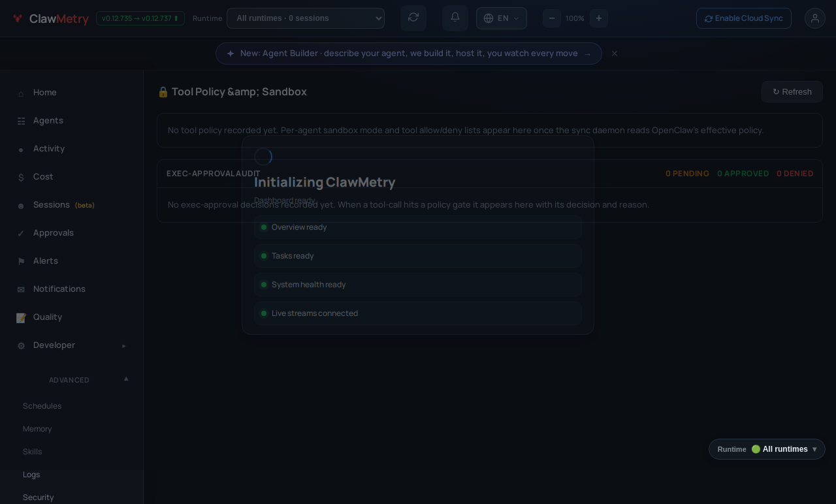Open the Alerts page
Image resolution: width=836 pixels, height=504 pixels.
(72, 261)
